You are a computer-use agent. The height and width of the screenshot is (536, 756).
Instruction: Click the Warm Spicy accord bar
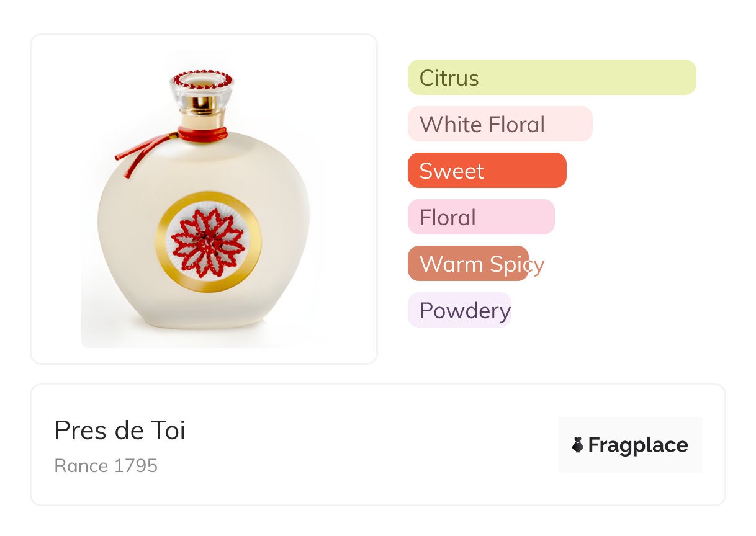(x=468, y=264)
